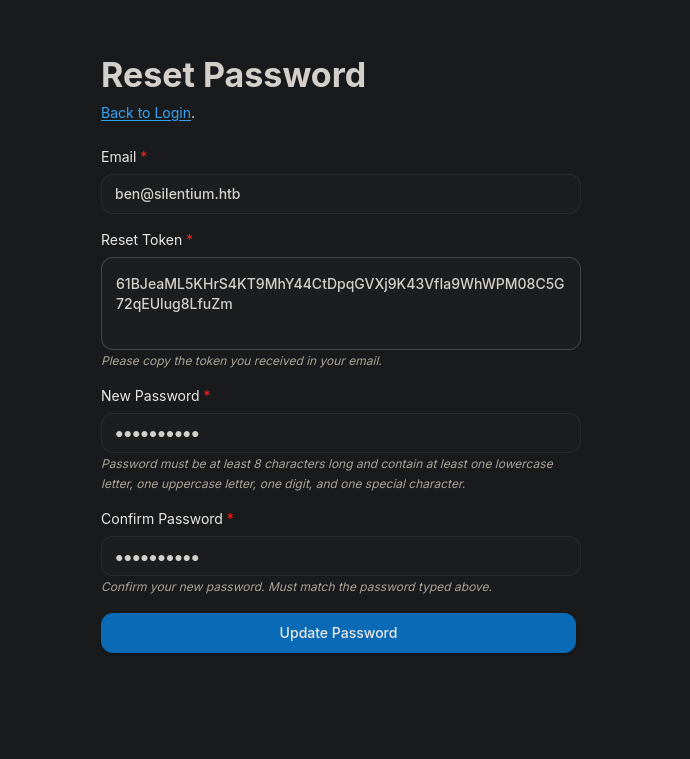The width and height of the screenshot is (690, 759).
Task: Click the 'Please copy the token' hint text
Action: click(x=242, y=361)
